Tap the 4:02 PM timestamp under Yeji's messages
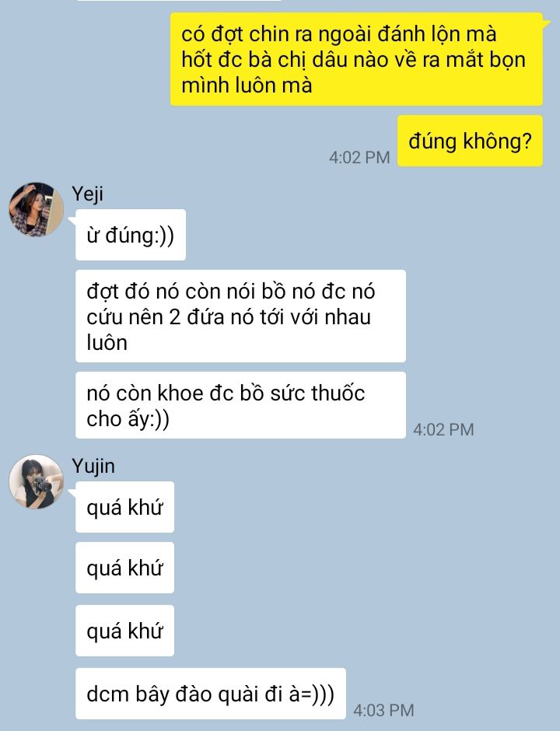Image resolution: width=560 pixels, height=731 pixels. 443,429
